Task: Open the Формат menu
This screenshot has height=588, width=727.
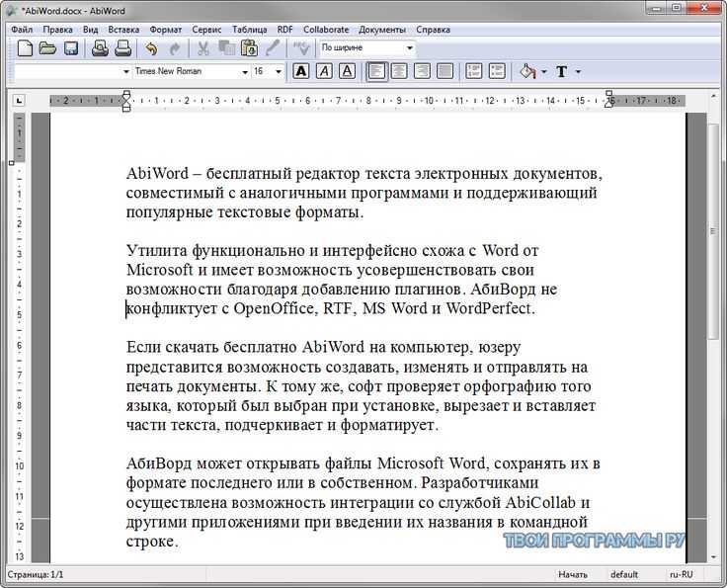Action: (166, 30)
